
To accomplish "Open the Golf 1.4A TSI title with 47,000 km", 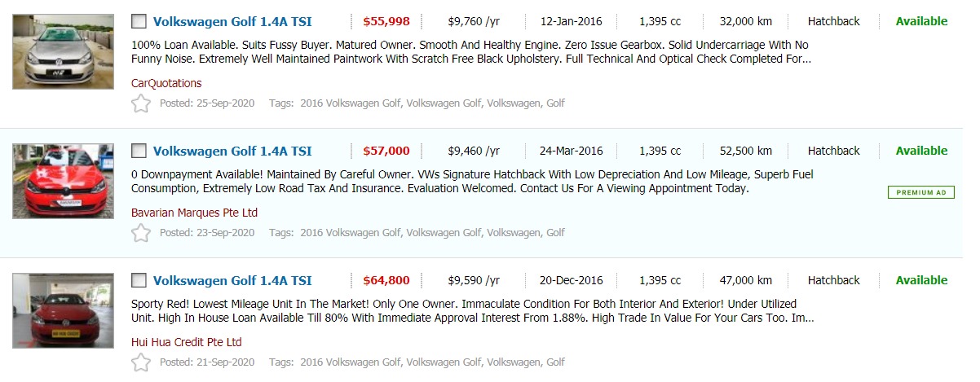I will (x=232, y=281).
